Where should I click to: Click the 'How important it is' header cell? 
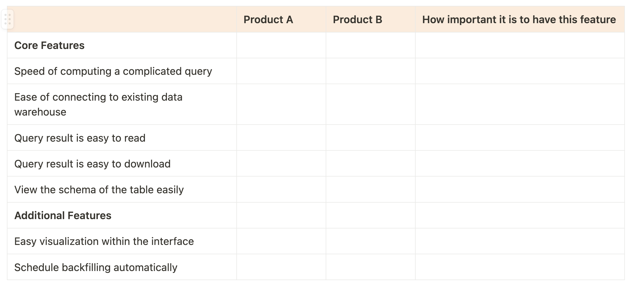[x=519, y=19]
